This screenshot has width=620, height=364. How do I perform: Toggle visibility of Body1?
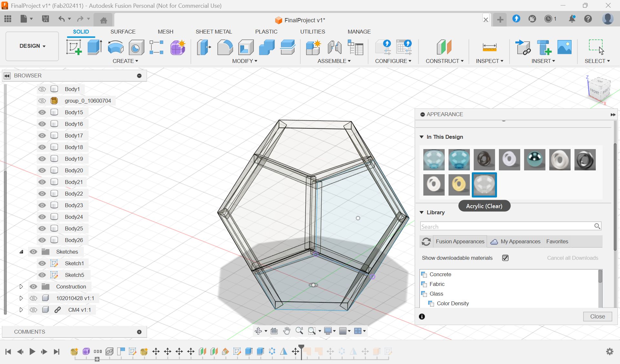coord(42,89)
